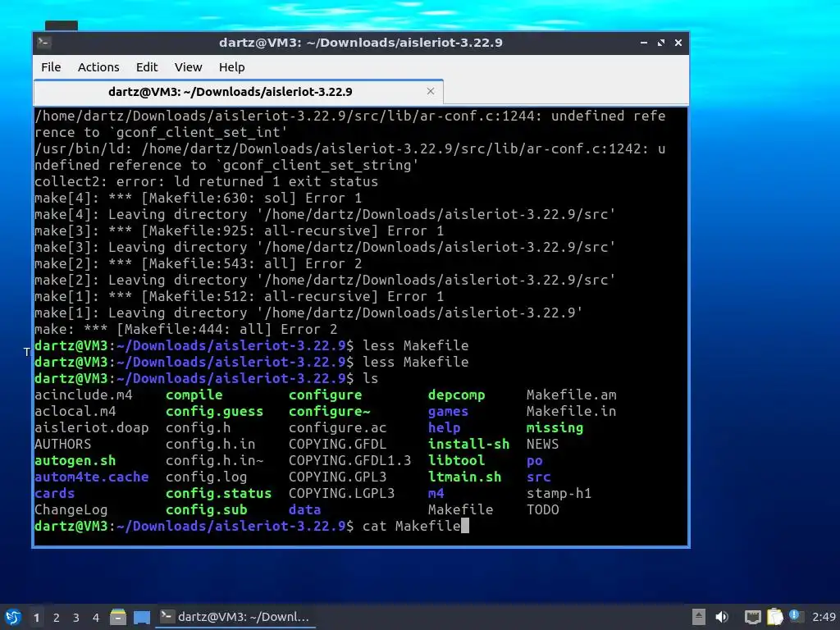This screenshot has height=630, width=840.
Task: Click 'depcomp' in the ls output
Action: [456, 395]
